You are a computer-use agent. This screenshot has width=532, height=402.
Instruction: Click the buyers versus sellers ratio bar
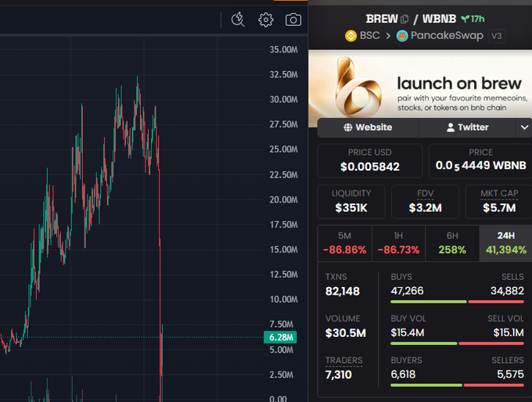[457, 385]
